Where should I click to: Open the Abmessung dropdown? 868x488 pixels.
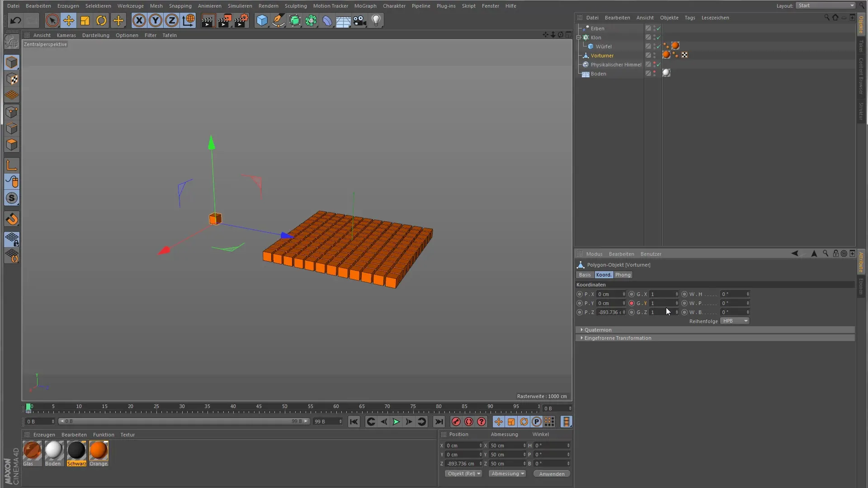(508, 474)
